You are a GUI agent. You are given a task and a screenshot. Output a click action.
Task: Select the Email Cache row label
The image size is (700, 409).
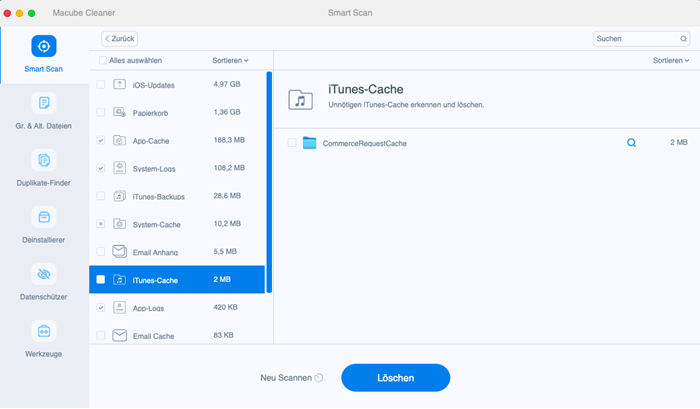[154, 336]
